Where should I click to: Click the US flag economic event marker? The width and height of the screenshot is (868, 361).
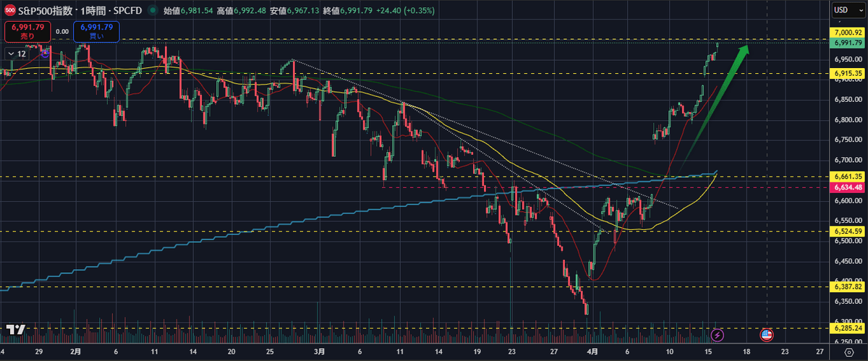pyautogui.click(x=765, y=335)
